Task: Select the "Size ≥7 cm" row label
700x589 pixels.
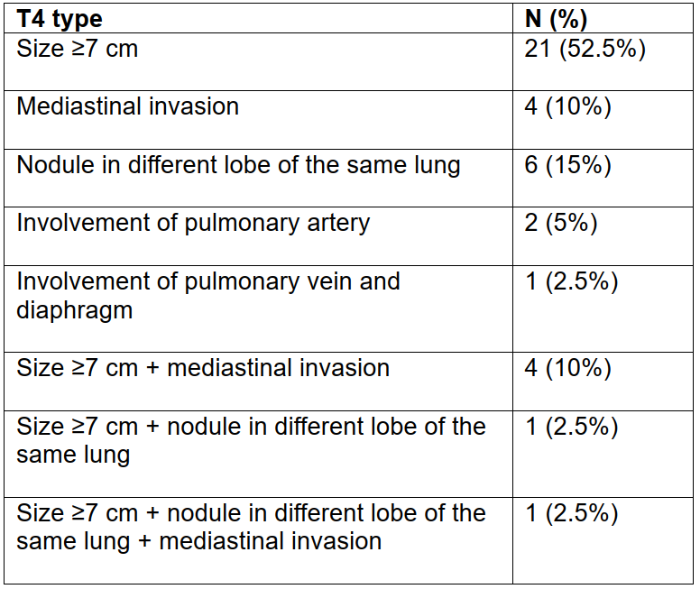Action: tap(78, 49)
